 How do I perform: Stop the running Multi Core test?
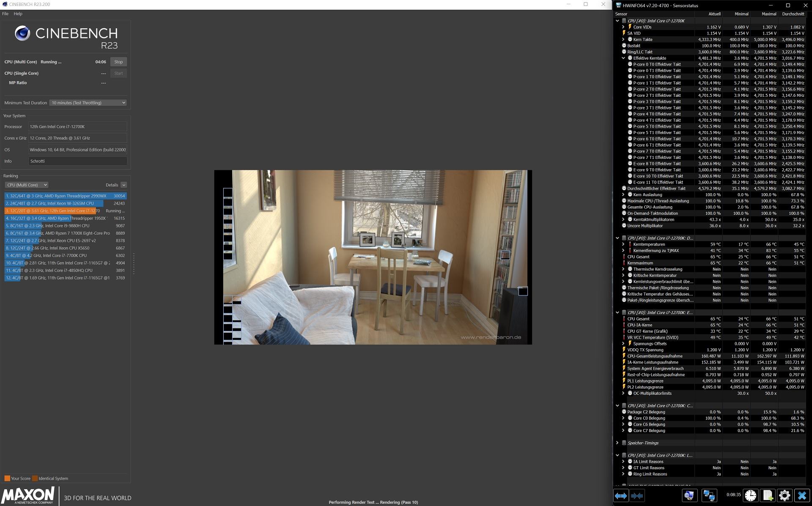118,62
